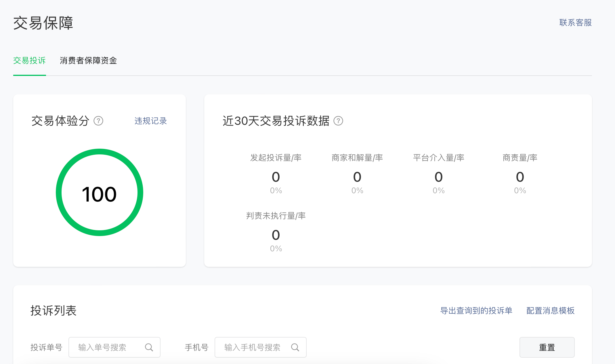Click the 商家和解量/率 statistic
Screen dimensions: 615x364
click(x=357, y=177)
